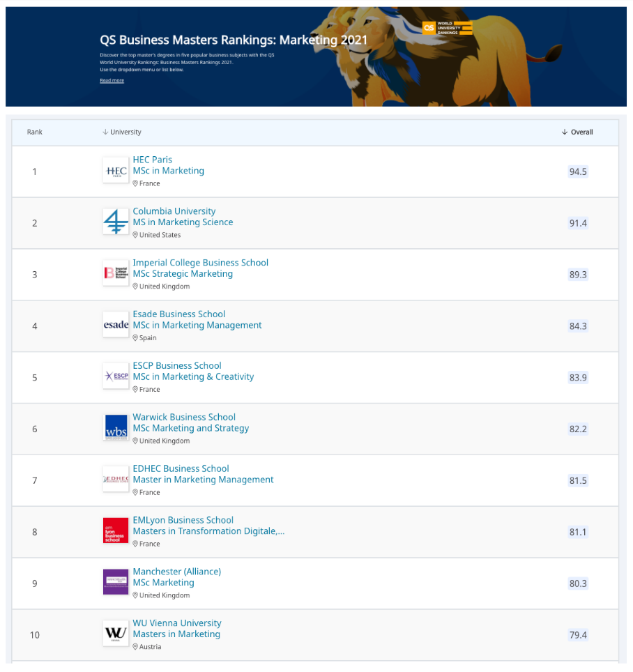Screen dimensions: 633x672
Task: Open Imperial College Business School link
Action: click(x=201, y=262)
